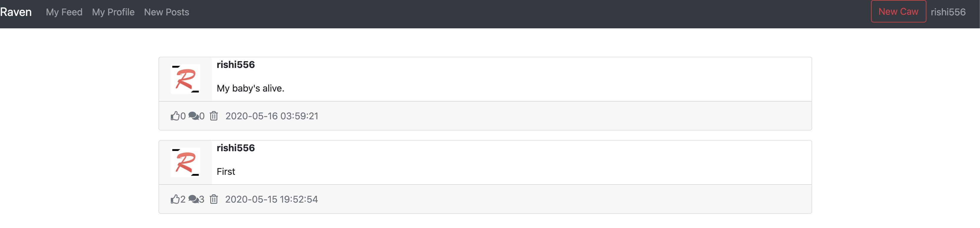
Task: Open My Profile page
Action: [113, 12]
